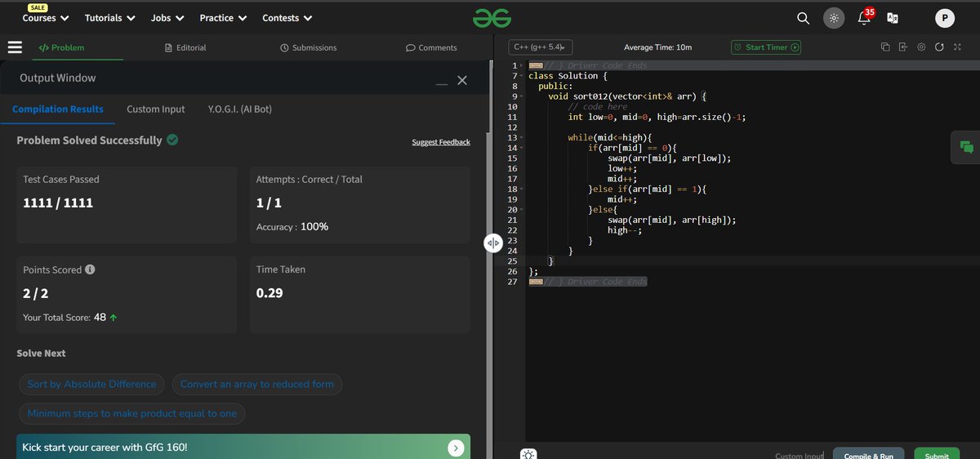980x459 pixels.
Task: Toggle the light/dark theme sun button
Action: click(x=834, y=18)
